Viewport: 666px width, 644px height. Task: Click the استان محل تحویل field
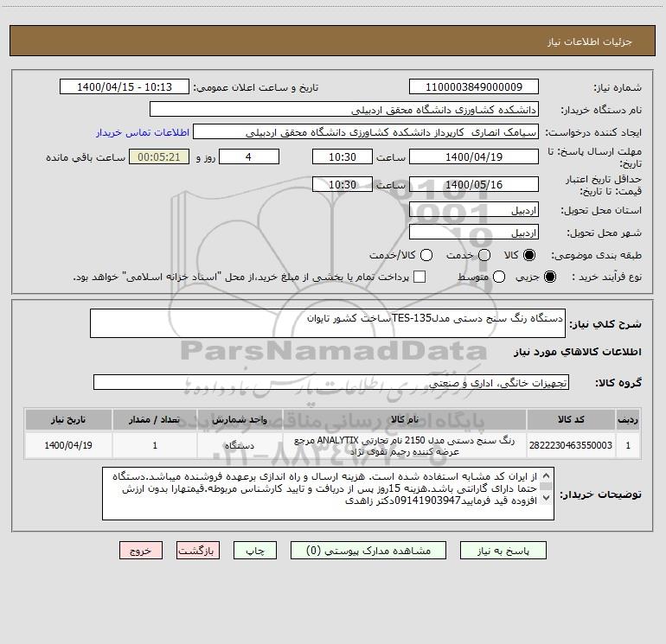click(x=474, y=210)
